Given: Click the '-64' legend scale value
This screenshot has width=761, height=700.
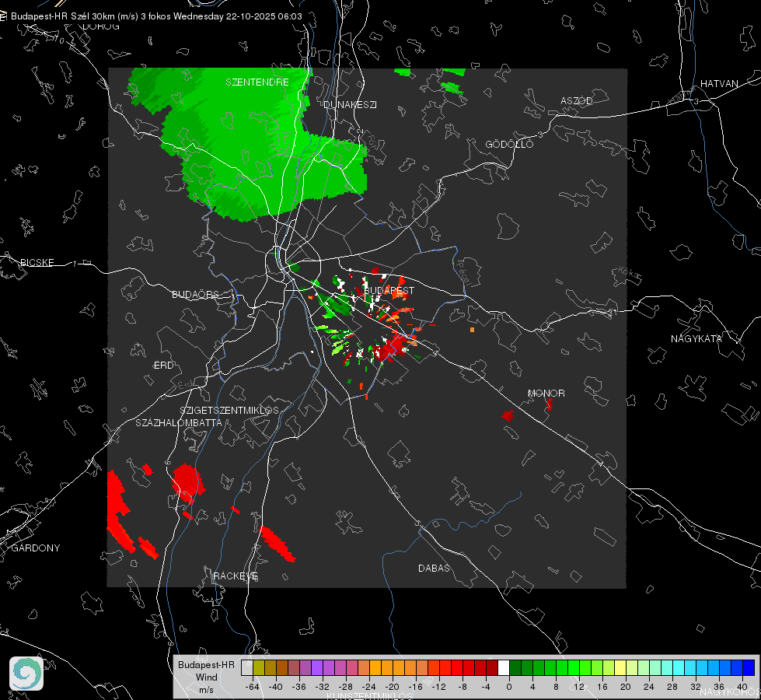Looking at the screenshot, I should [253, 687].
